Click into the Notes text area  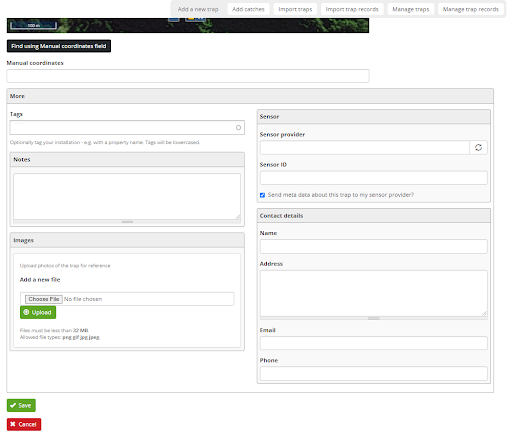(x=127, y=196)
